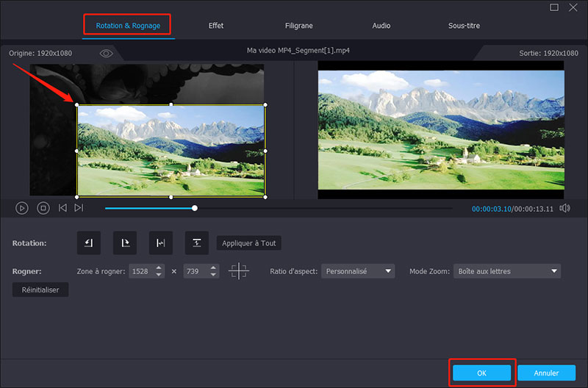Flip the video horizontally

[160, 242]
